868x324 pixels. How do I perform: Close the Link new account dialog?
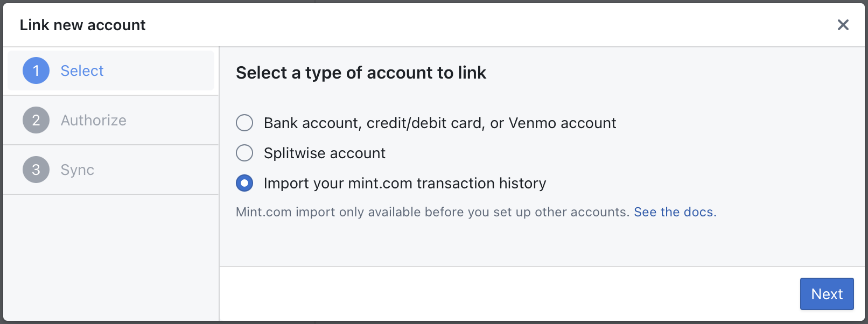tap(843, 25)
